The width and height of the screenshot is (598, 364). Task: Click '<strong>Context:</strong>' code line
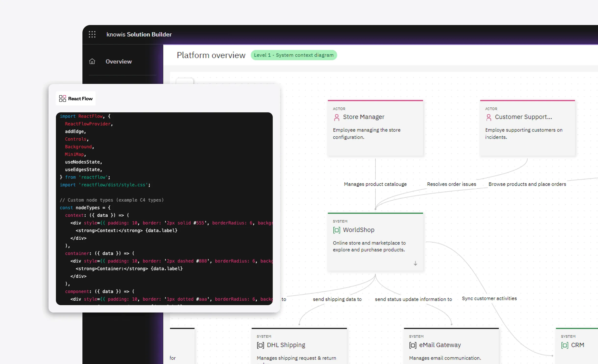click(x=127, y=230)
